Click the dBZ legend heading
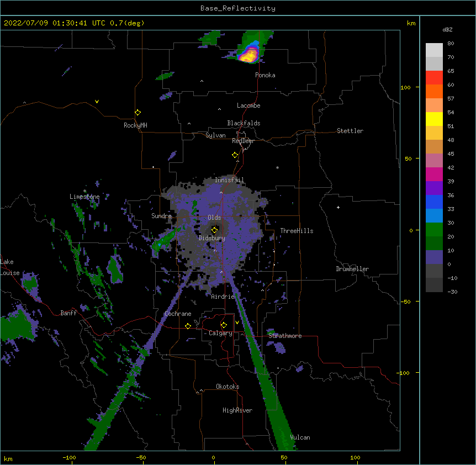 tap(447, 29)
